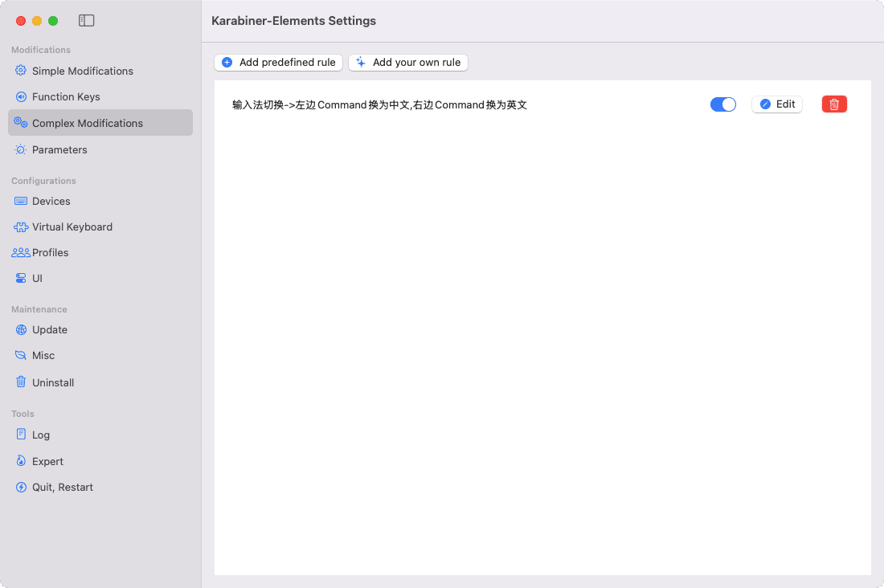
Task: Delete rule with red trash button
Action: click(834, 104)
